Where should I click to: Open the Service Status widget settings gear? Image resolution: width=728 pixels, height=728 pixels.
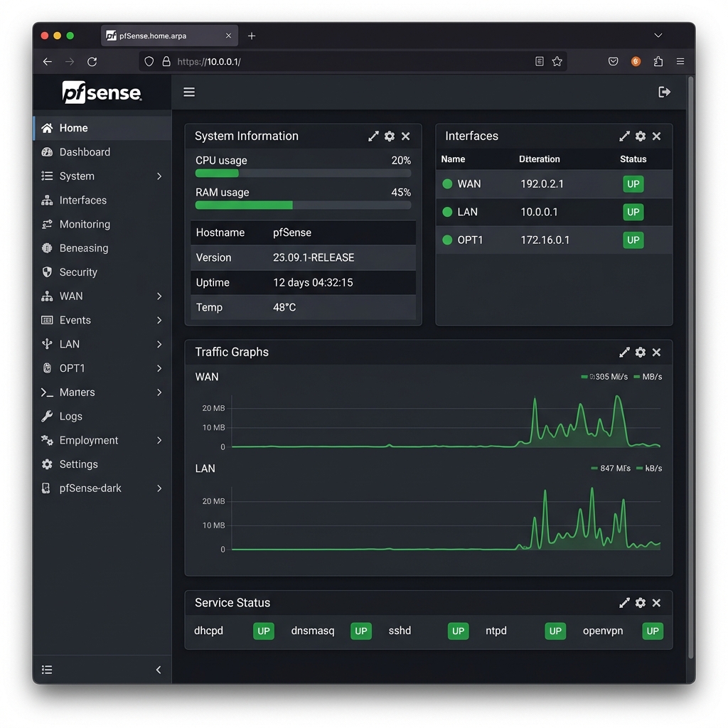pyautogui.click(x=640, y=602)
